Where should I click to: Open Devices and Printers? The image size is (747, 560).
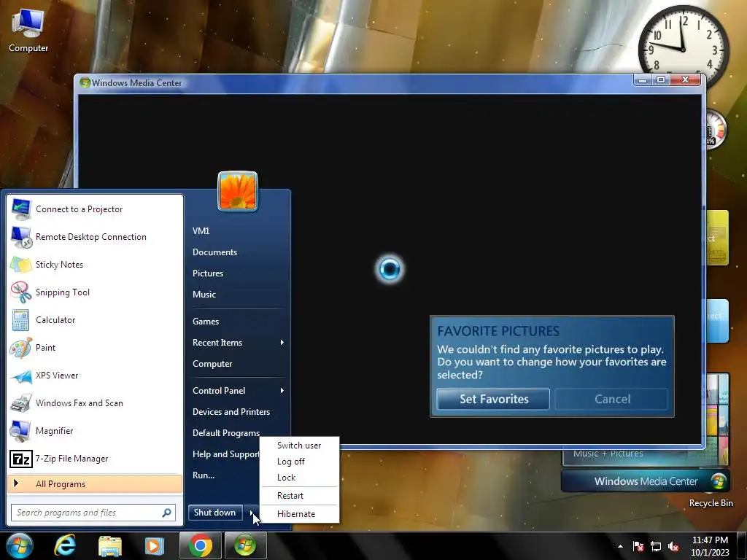pyautogui.click(x=231, y=412)
